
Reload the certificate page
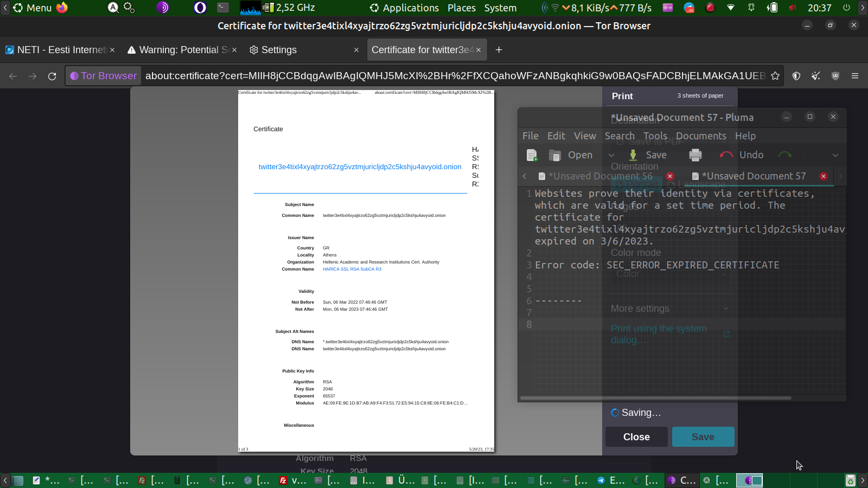[x=52, y=76]
